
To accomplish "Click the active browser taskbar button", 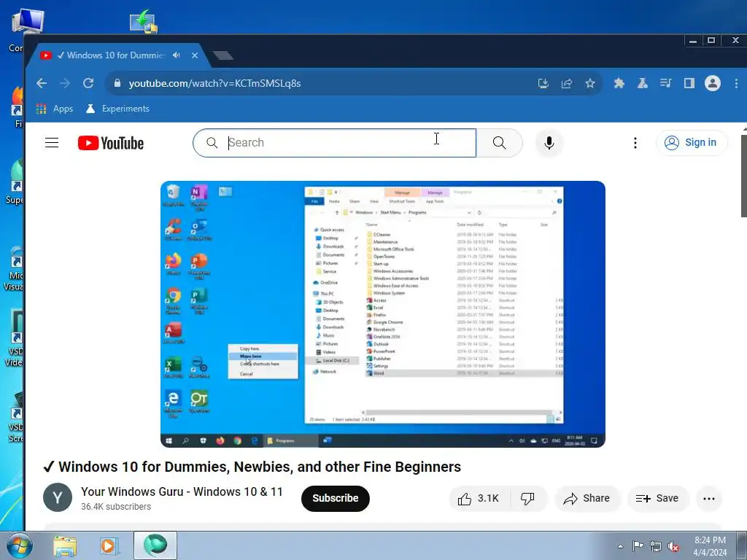I will pyautogui.click(x=155, y=545).
